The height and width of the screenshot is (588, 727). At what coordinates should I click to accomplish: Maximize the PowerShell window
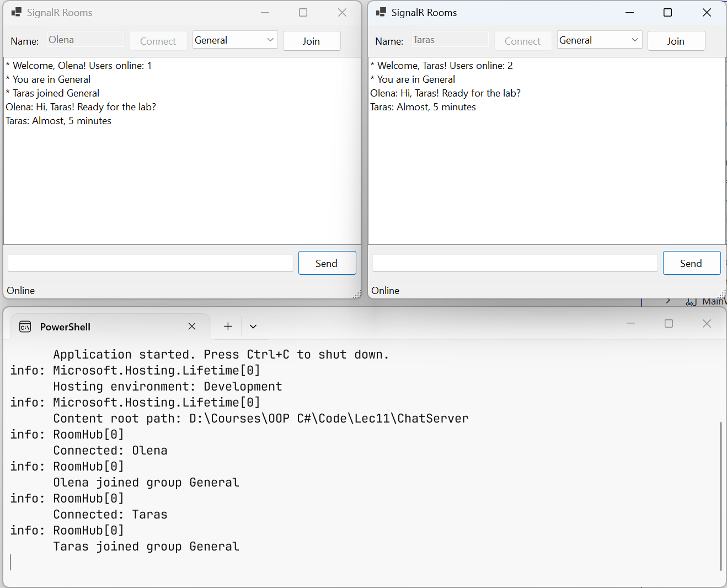point(669,323)
